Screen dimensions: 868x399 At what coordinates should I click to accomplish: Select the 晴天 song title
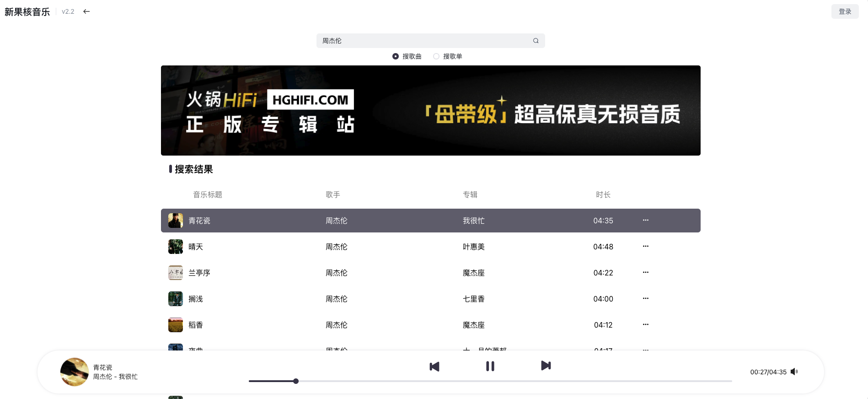click(x=196, y=247)
